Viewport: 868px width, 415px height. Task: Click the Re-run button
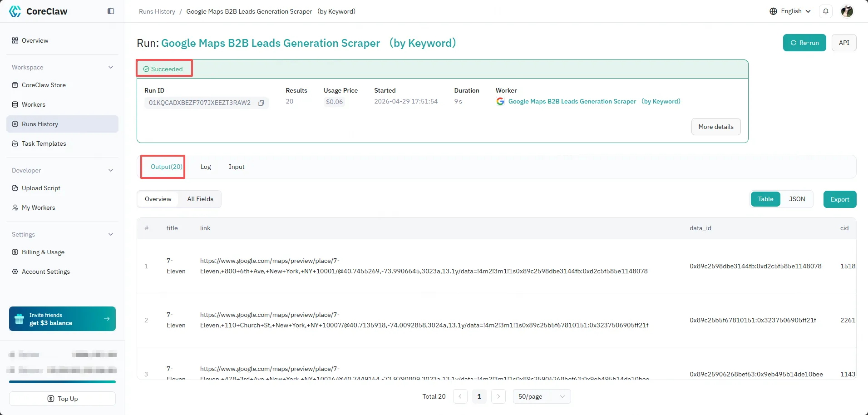click(x=804, y=43)
